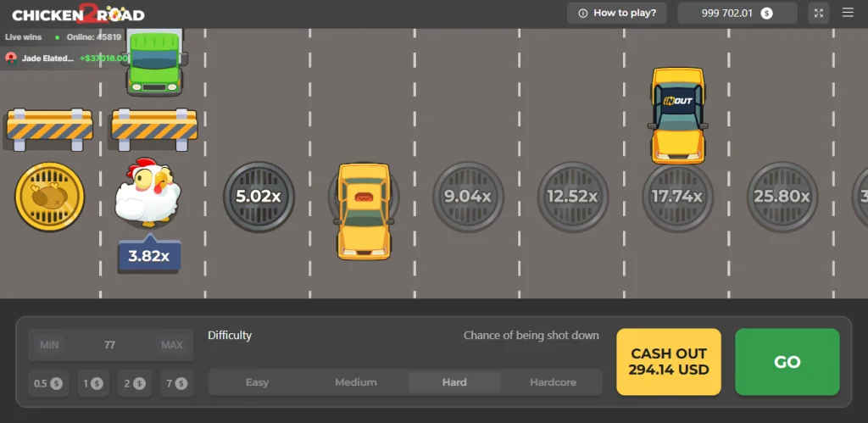The width and height of the screenshot is (868, 423).
Task: Cash out 294.14 USD
Action: [x=669, y=362]
